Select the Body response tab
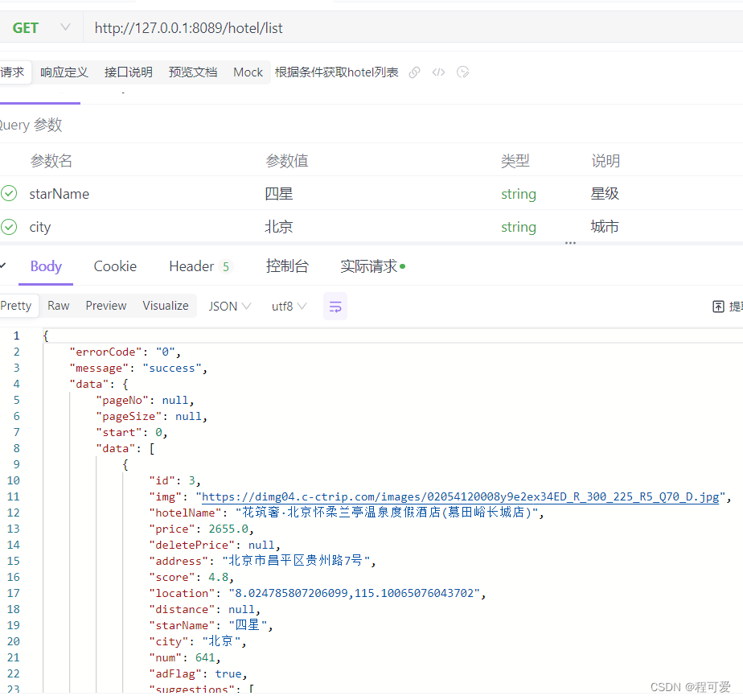The width and height of the screenshot is (743, 700). (x=46, y=266)
